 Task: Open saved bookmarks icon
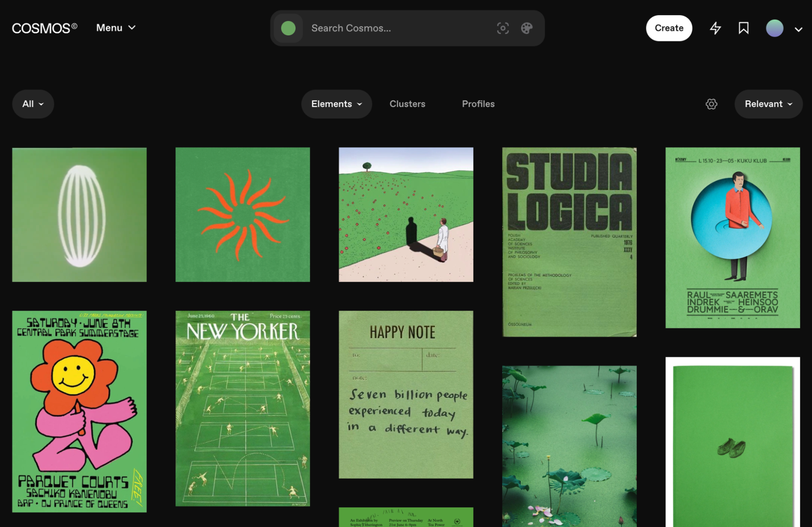point(744,28)
